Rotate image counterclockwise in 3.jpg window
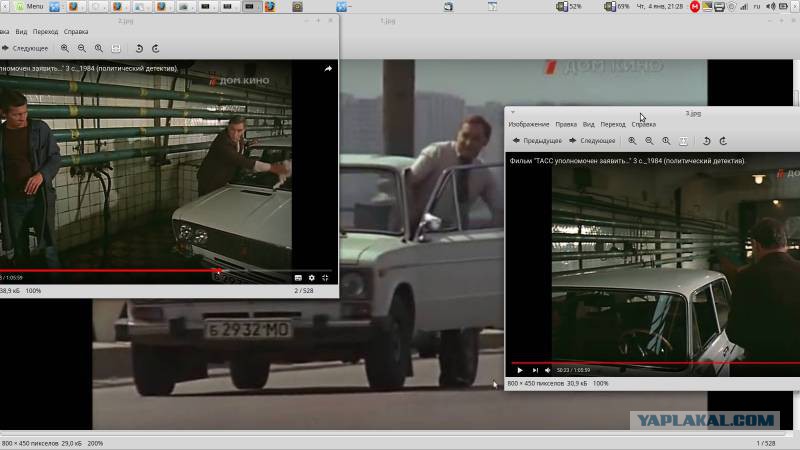The width and height of the screenshot is (800, 450). point(706,141)
